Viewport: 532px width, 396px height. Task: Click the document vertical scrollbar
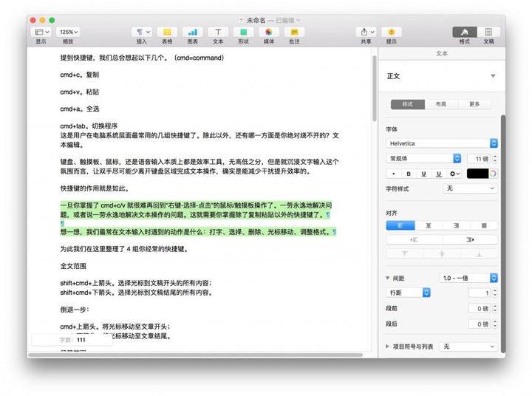click(374, 88)
